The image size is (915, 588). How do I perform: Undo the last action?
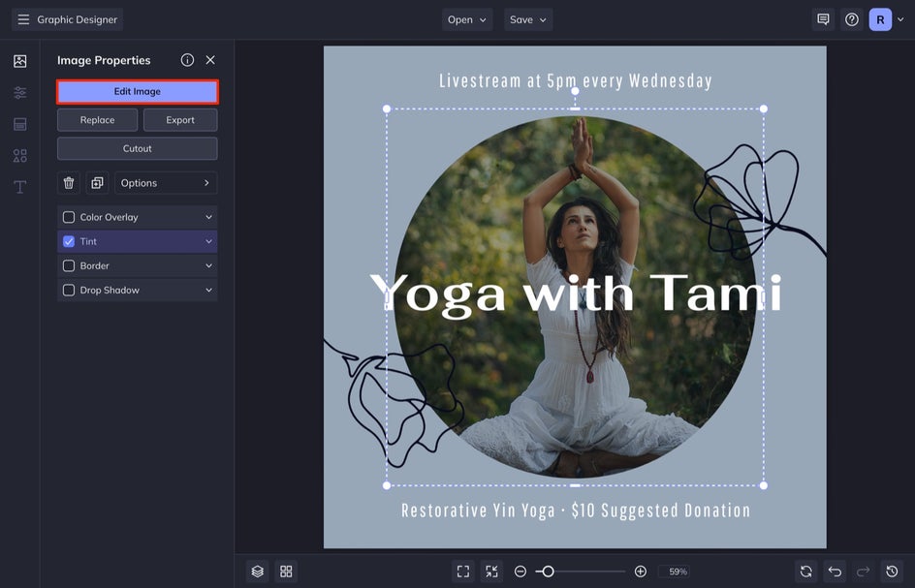(836, 572)
